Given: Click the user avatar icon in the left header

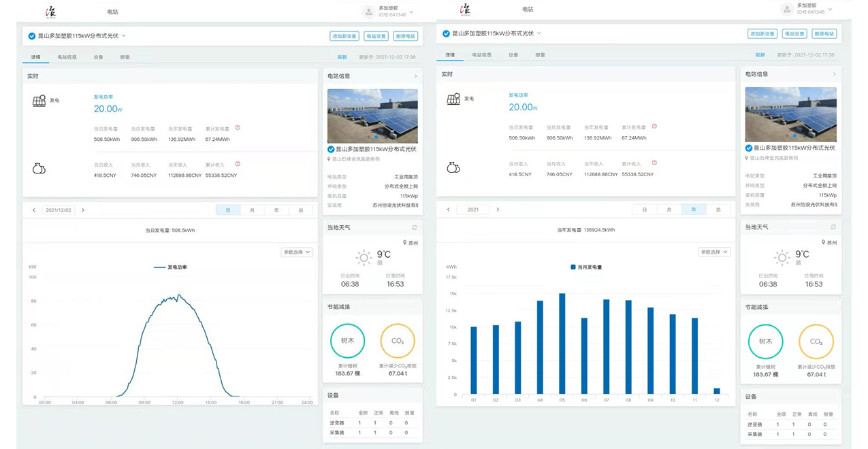Looking at the screenshot, I should coord(368,12).
